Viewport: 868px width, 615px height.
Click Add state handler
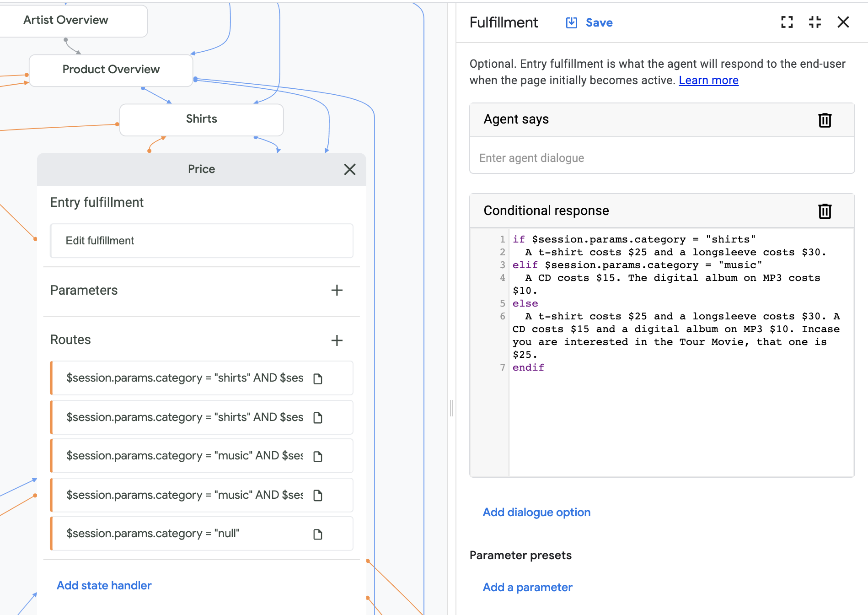[104, 585]
